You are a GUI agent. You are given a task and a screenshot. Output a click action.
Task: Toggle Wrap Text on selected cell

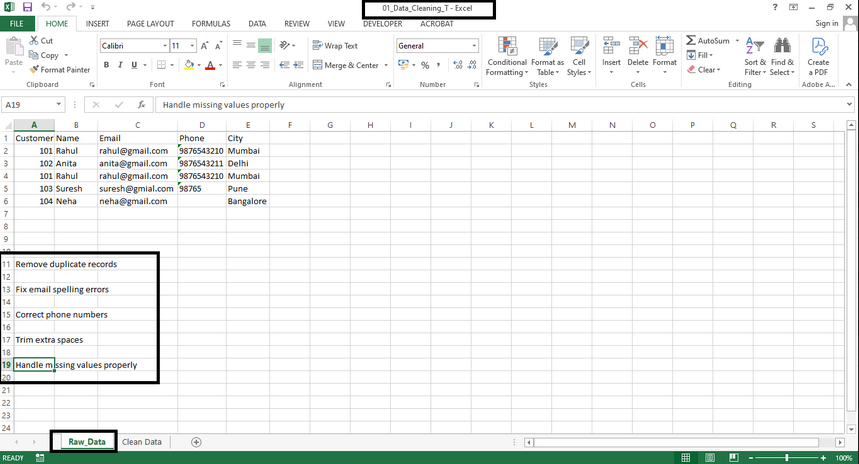click(x=334, y=46)
